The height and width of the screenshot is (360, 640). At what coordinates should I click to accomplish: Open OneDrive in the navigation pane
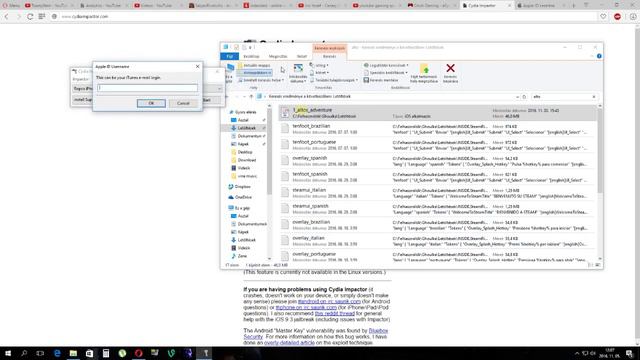[243, 198]
